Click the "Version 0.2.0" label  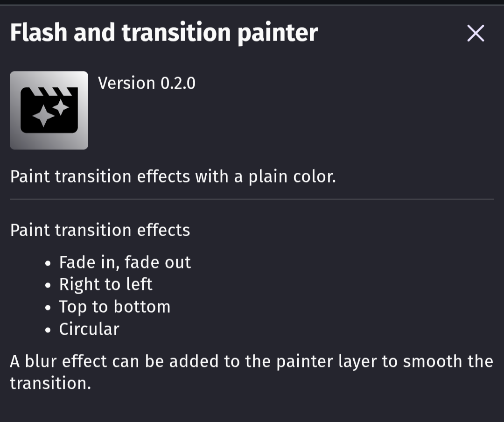point(147,83)
